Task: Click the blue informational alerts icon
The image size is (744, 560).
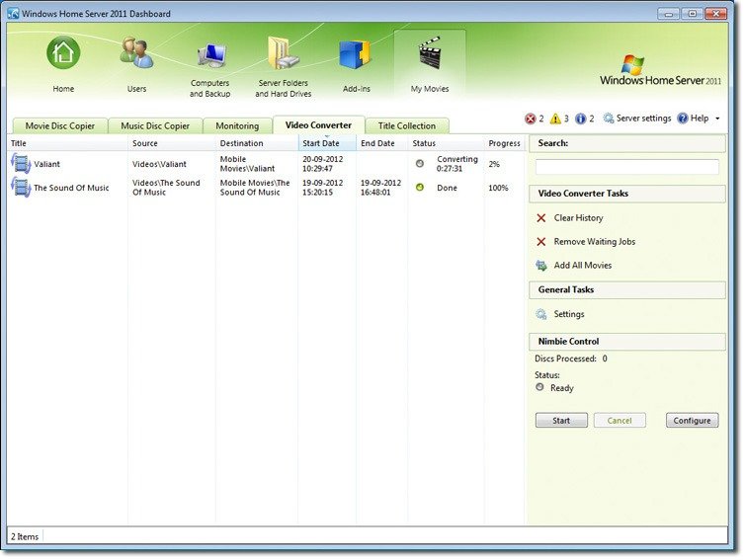Action: pos(580,119)
